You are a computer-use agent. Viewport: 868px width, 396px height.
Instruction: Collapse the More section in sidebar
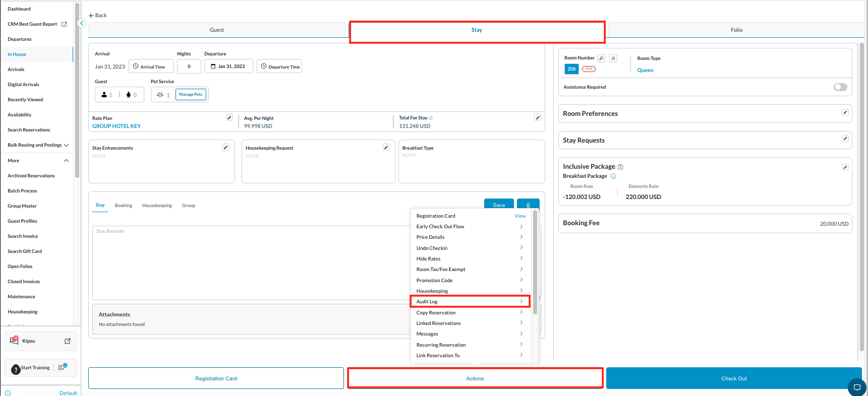tap(66, 161)
